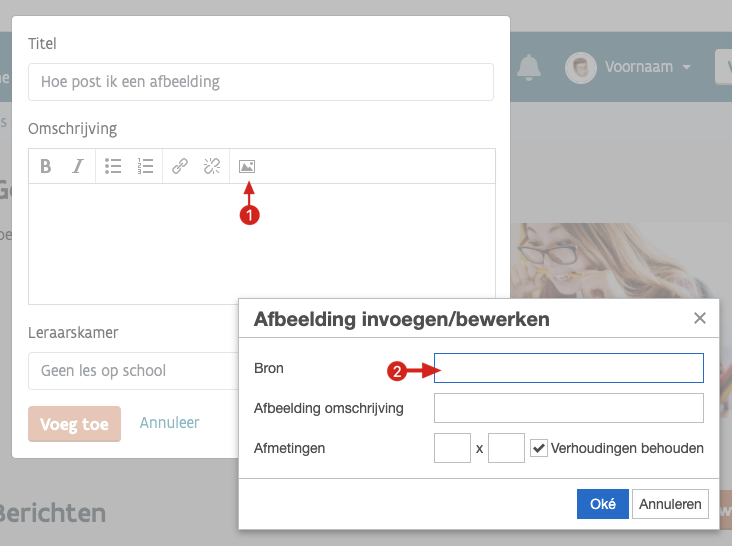The width and height of the screenshot is (732, 546).
Task: Click the 'Bron' label
Action: [269, 368]
